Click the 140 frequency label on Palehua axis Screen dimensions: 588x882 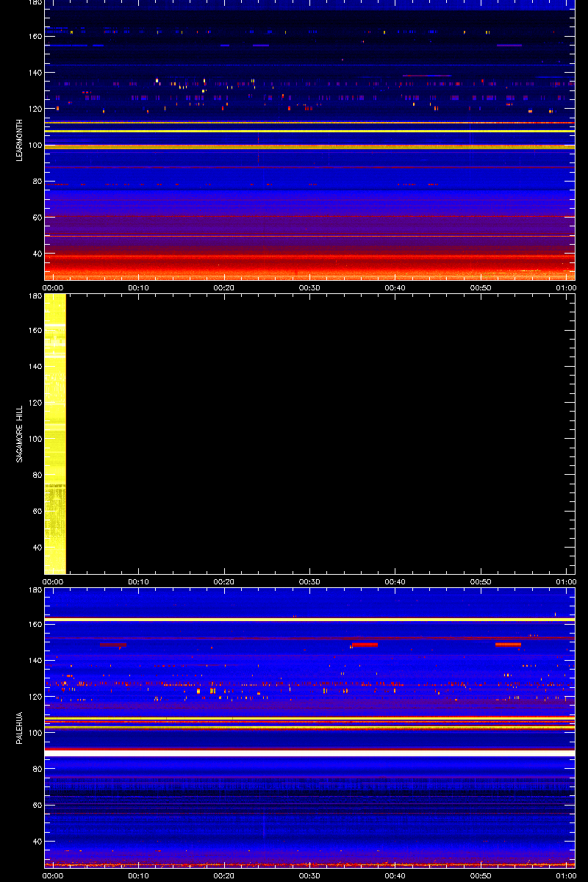(34, 661)
